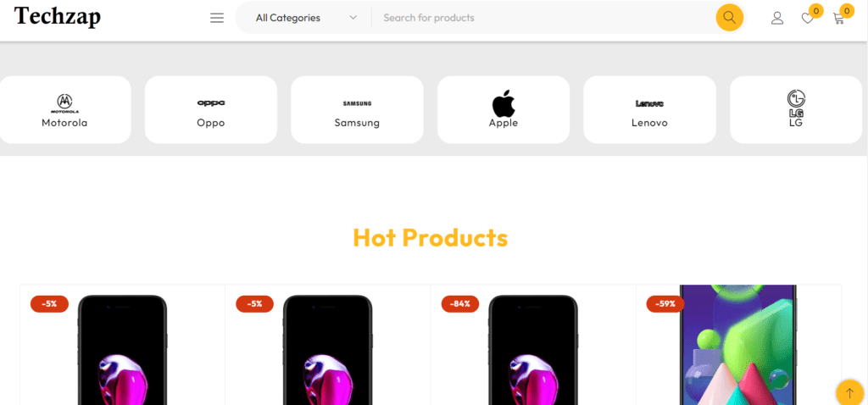Open the wishlist heart icon
Screen dimensions: 868x405
click(808, 19)
